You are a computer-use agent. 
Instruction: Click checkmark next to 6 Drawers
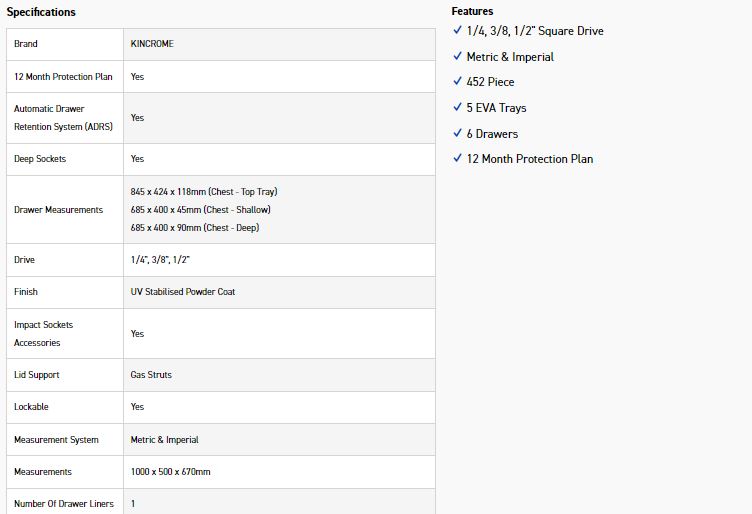[457, 133]
